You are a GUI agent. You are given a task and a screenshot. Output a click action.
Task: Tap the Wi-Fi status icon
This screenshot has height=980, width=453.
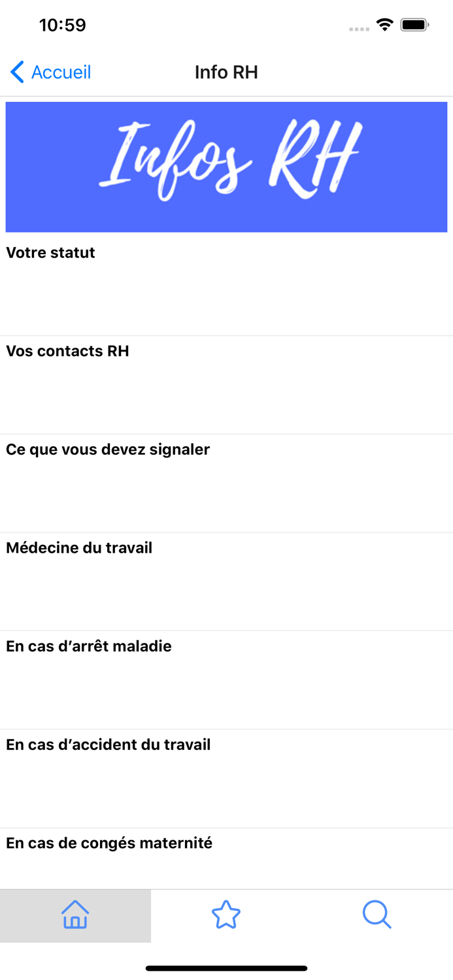point(384,24)
